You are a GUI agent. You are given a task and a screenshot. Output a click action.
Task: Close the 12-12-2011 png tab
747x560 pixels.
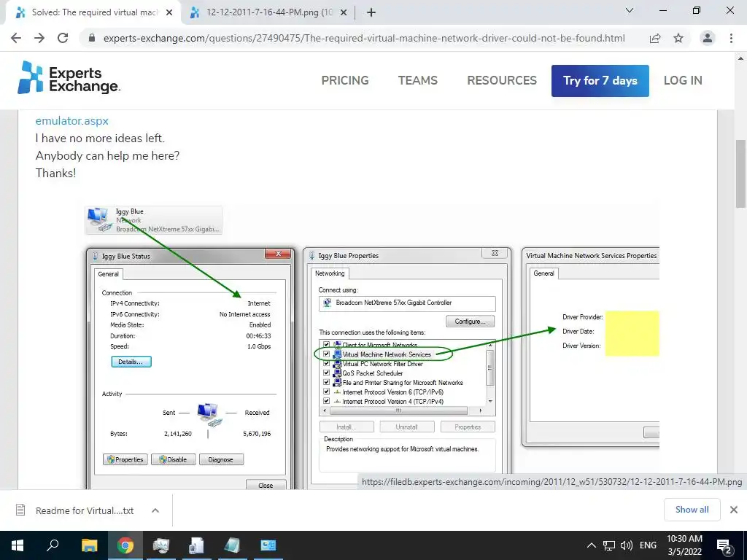tap(344, 13)
